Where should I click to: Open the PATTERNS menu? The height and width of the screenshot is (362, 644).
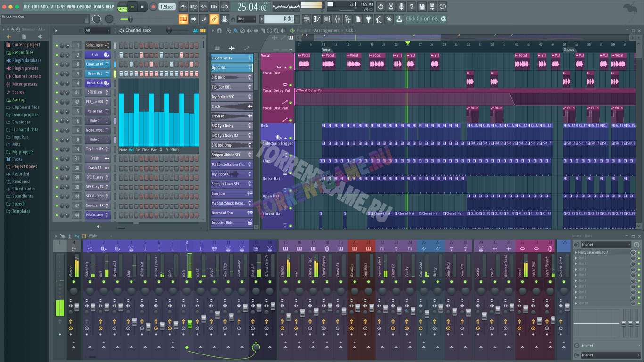coord(57,7)
